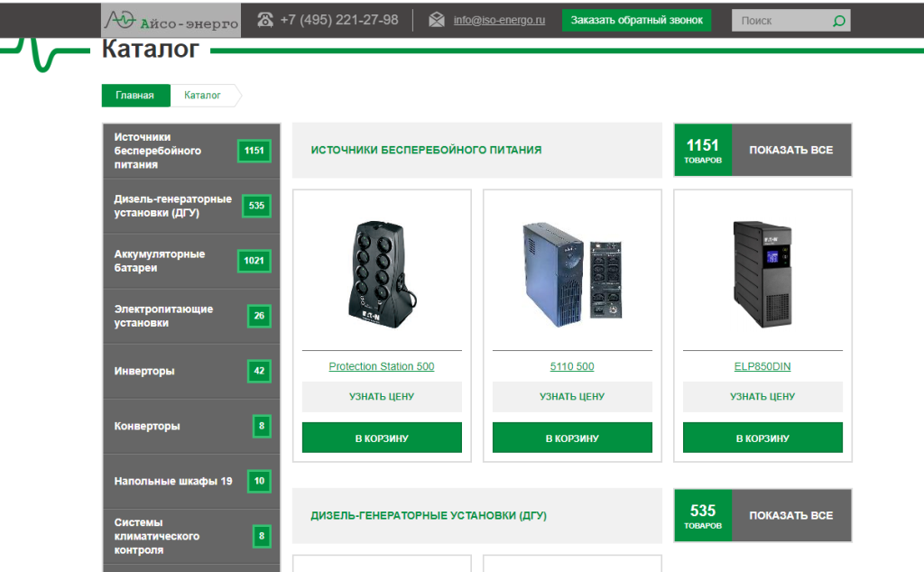Open ELP850DIN product image
924x572 pixels.
pyautogui.click(x=762, y=274)
